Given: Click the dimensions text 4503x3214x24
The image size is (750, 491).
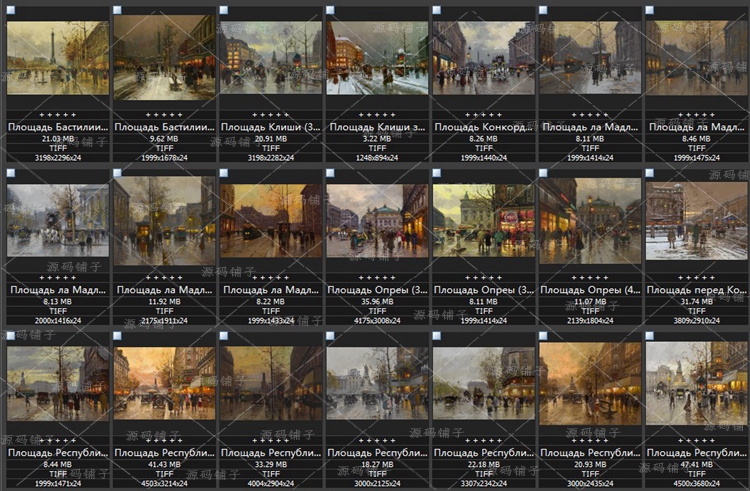Looking at the screenshot, I should coord(165,483).
